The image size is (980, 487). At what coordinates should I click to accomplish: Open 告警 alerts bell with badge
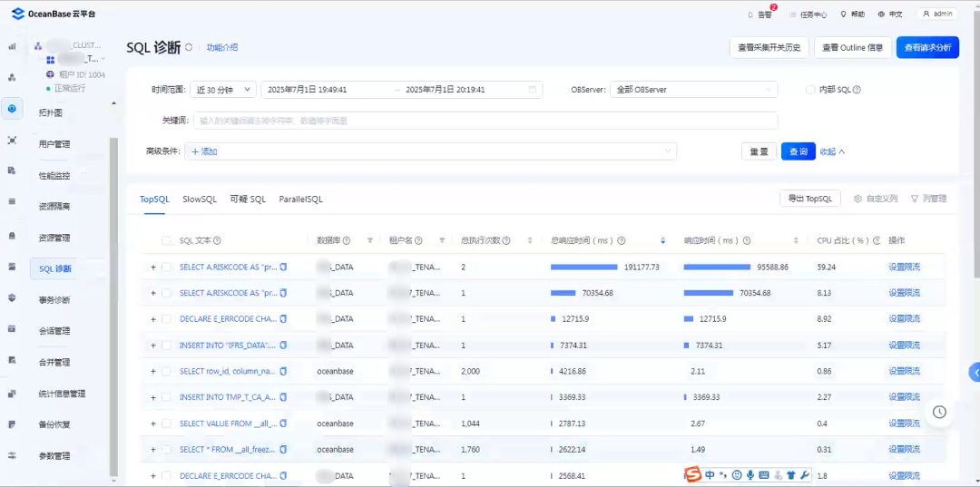tap(760, 14)
